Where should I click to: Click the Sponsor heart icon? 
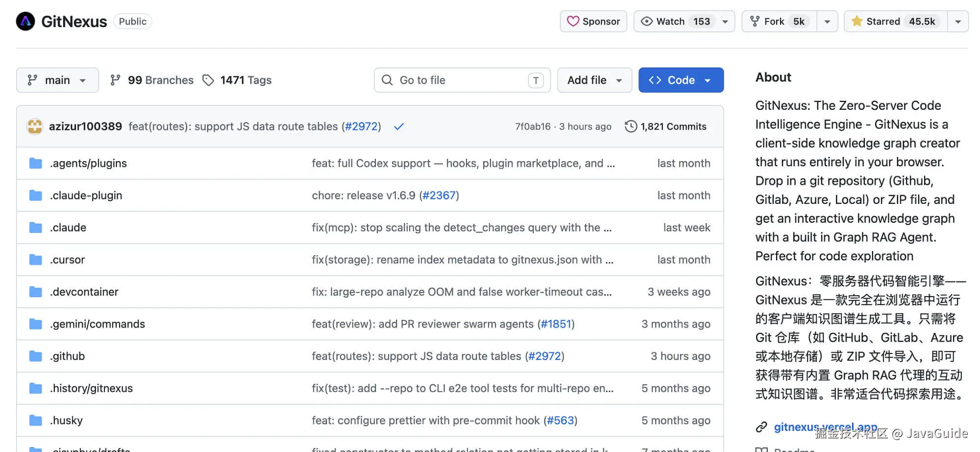pyautogui.click(x=573, y=22)
